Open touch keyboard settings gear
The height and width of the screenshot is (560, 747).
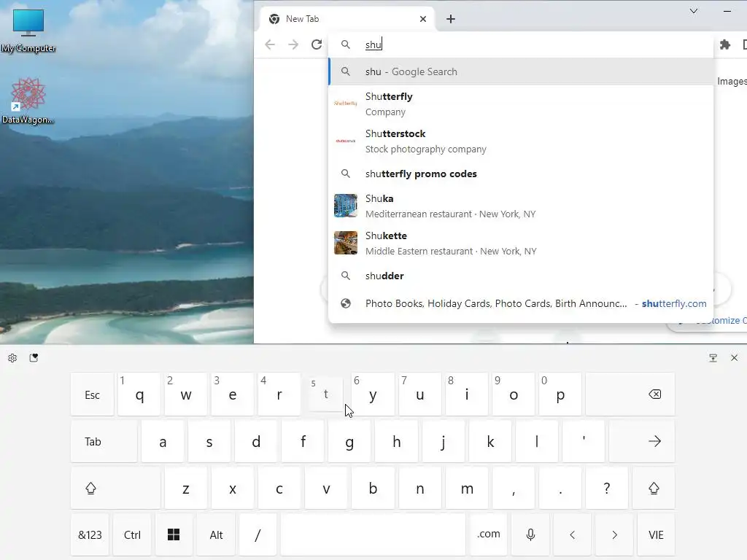(x=12, y=358)
